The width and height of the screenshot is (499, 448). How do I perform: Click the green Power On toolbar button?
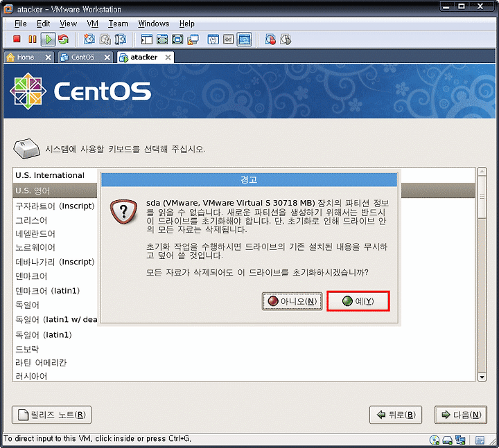(49, 39)
